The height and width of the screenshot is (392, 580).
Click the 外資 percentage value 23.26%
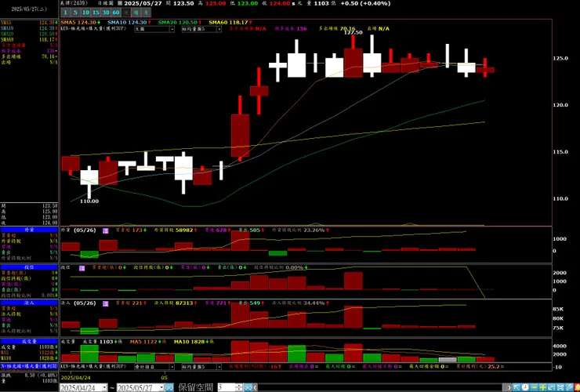click(314, 230)
